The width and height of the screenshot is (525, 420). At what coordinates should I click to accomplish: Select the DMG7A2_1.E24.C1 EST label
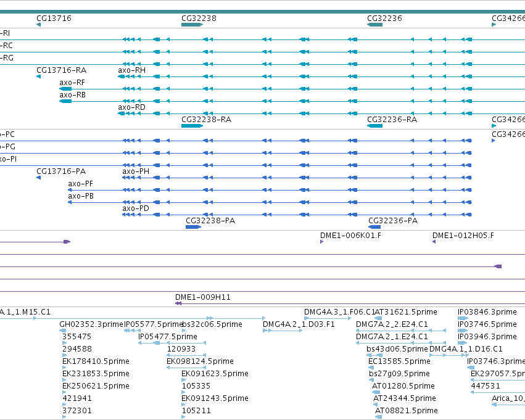(392, 337)
